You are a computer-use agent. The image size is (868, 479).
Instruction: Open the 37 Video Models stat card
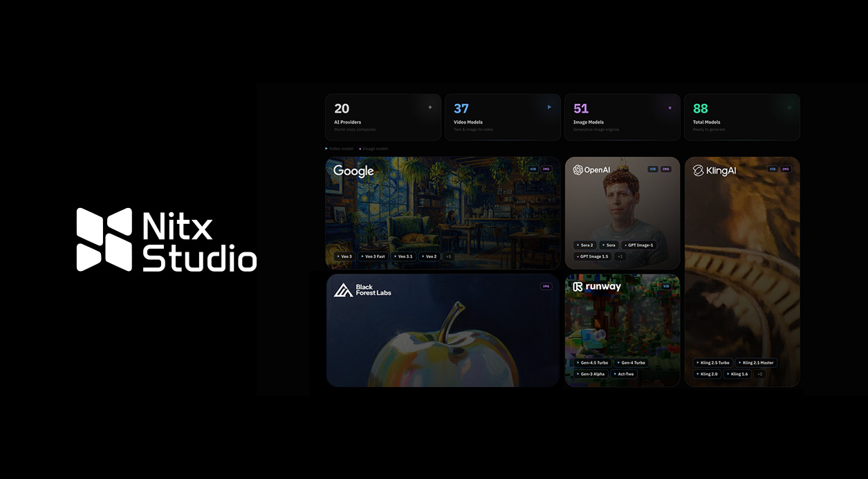click(x=503, y=118)
